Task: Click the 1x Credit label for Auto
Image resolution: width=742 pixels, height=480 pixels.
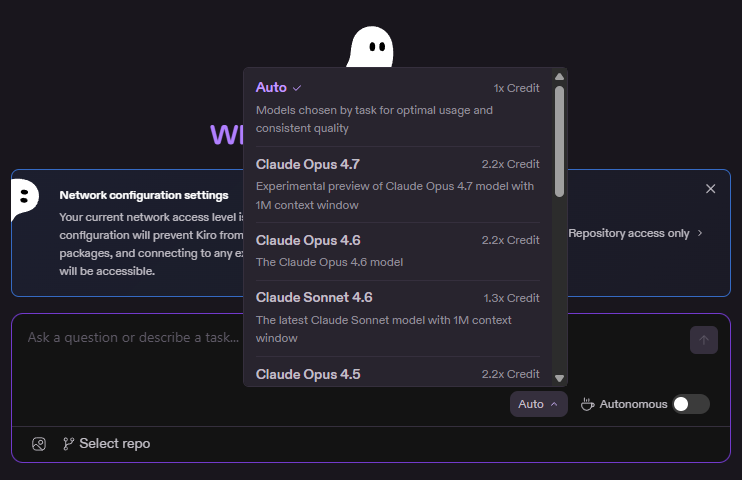Action: (516, 89)
